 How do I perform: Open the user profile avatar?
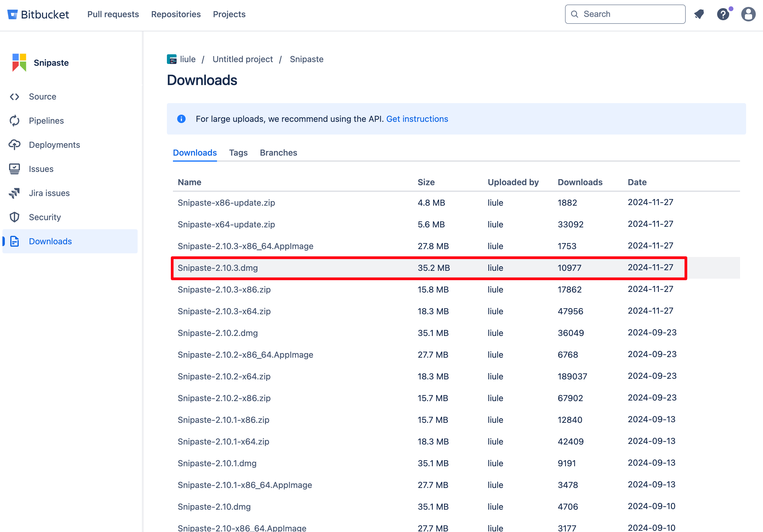coord(748,14)
